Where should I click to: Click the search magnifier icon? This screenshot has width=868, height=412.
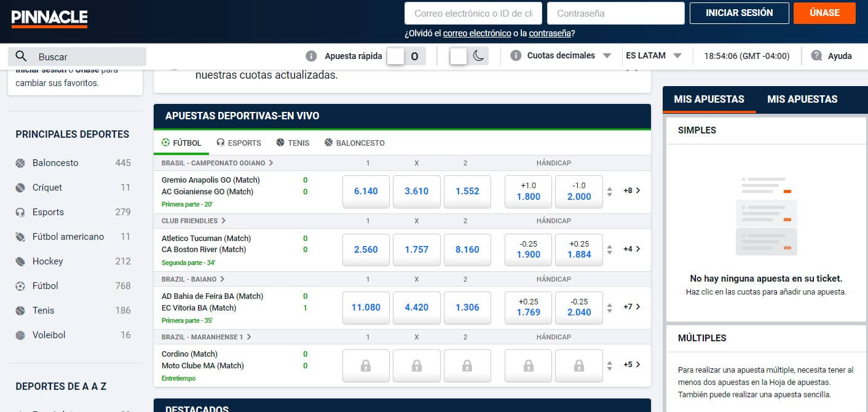(21, 57)
